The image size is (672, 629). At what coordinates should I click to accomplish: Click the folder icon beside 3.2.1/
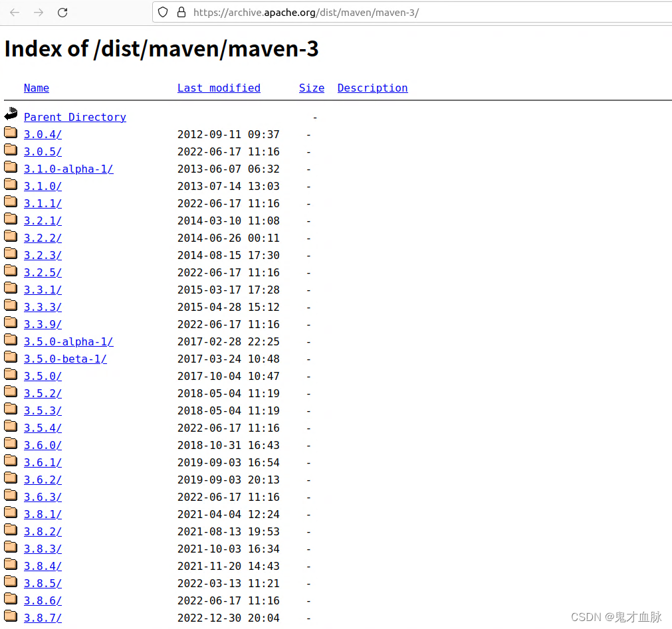11,219
